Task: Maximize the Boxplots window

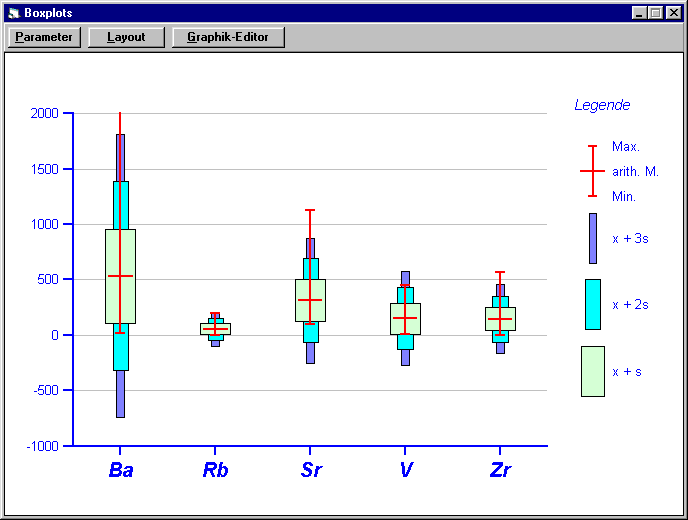Action: coord(656,13)
